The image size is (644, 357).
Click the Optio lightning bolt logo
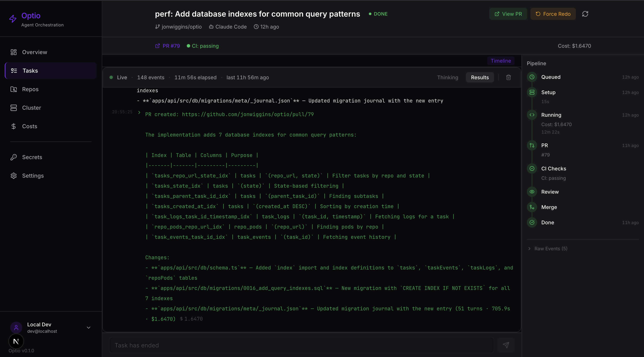click(x=13, y=19)
